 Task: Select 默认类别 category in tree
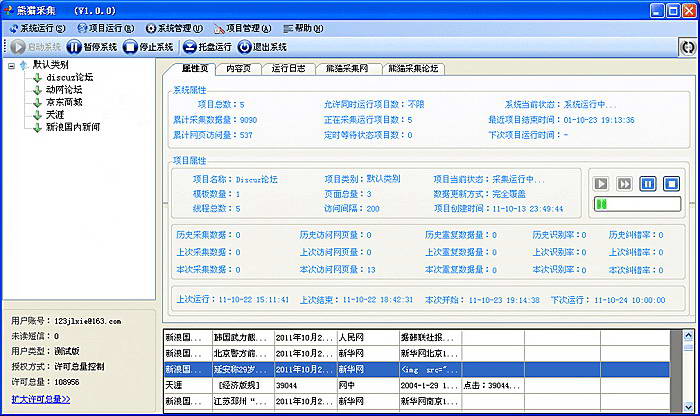(x=50, y=65)
